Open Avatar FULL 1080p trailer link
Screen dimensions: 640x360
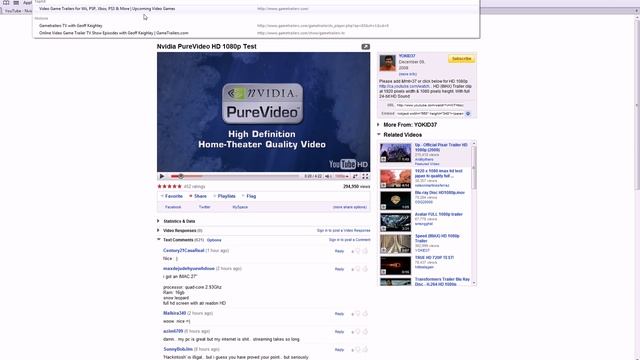(x=439, y=214)
